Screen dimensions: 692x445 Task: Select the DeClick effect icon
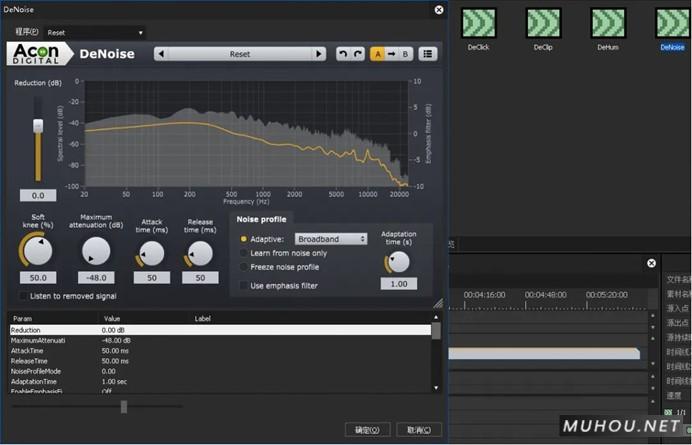(x=478, y=23)
